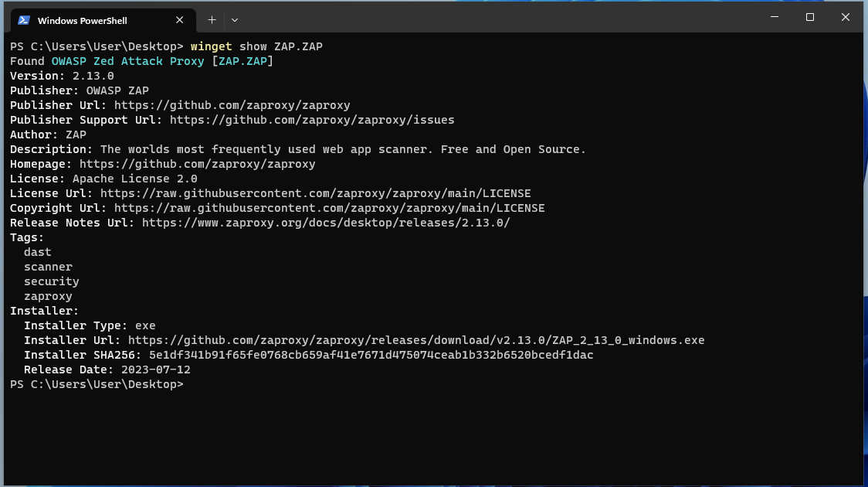Open the Release Notes 2.13.0 URL
This screenshot has height=487, width=868.
[x=326, y=223]
